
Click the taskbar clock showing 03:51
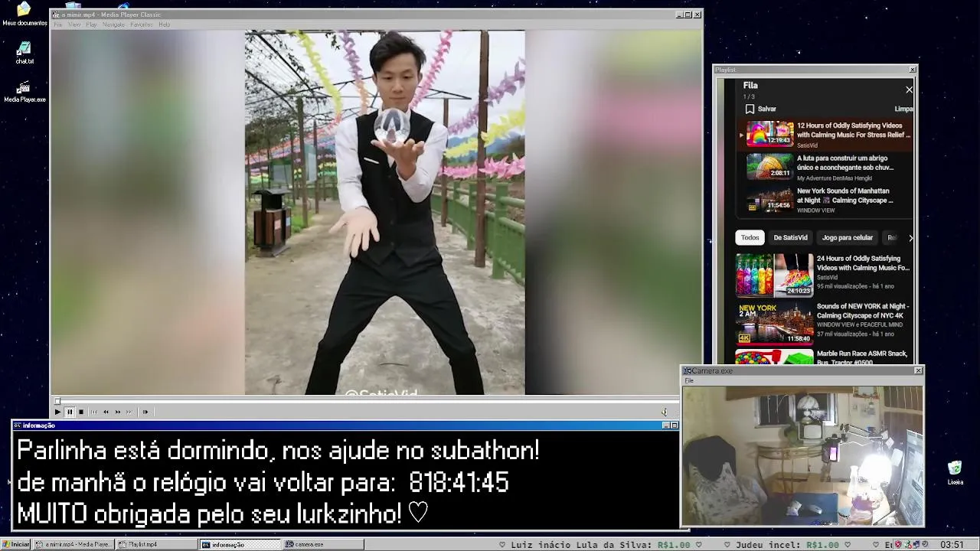952,544
